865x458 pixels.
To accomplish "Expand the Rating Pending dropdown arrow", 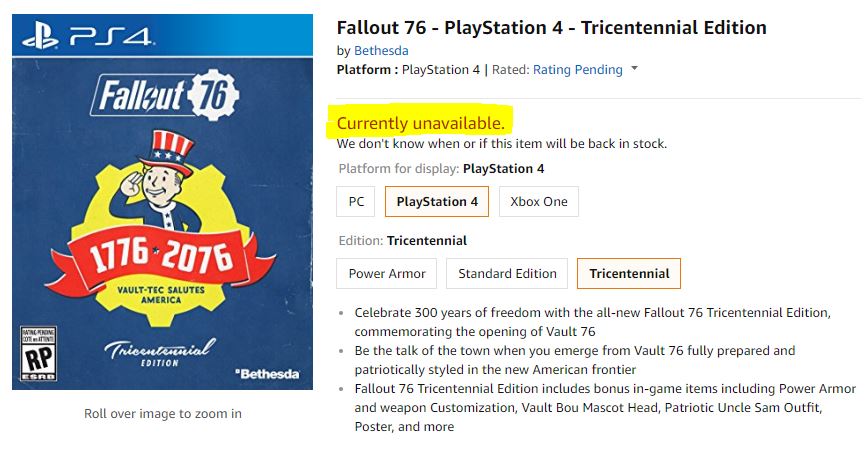I will (636, 70).
